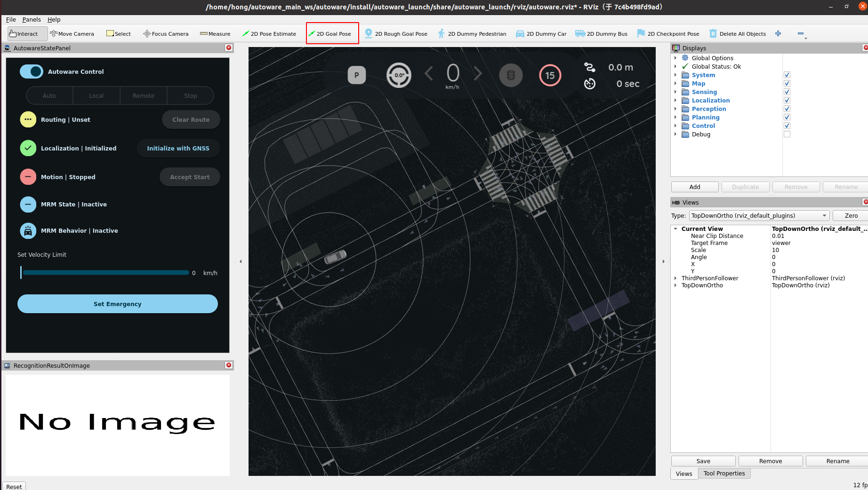Click the remaining time clock icon
The width and height of the screenshot is (868, 490).
pos(590,84)
